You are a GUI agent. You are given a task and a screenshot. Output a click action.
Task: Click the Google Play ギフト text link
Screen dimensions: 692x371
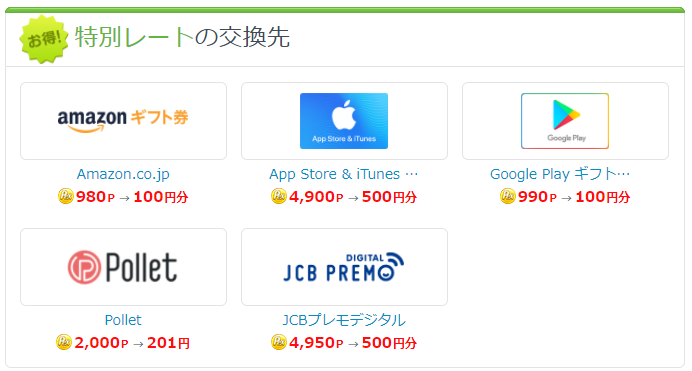tap(560, 174)
